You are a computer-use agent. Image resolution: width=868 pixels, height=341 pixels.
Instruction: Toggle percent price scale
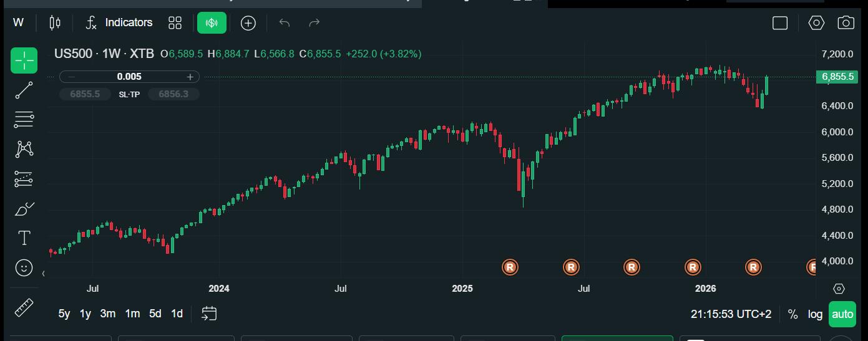tap(793, 314)
